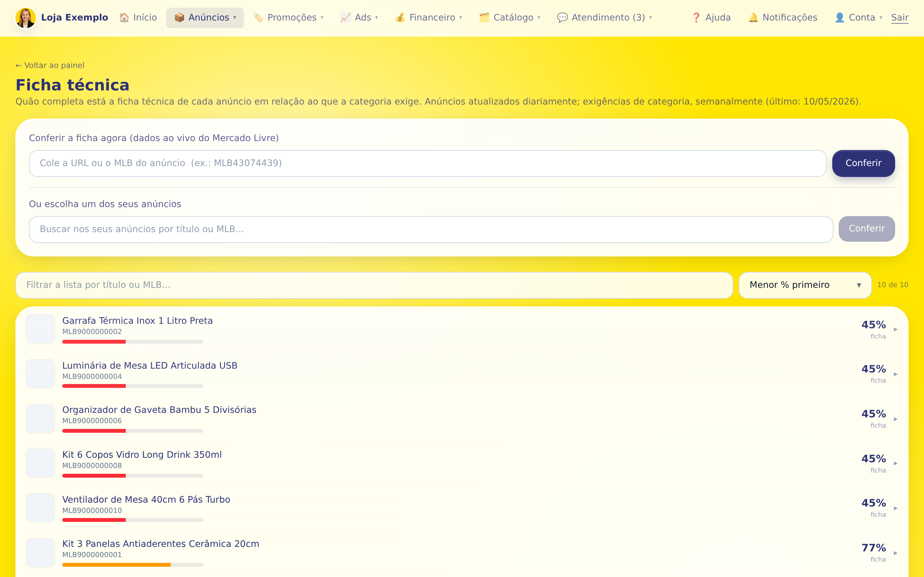The image size is (924, 577).
Task: Open the Menor % primeiro sort dropdown
Action: pyautogui.click(x=805, y=285)
